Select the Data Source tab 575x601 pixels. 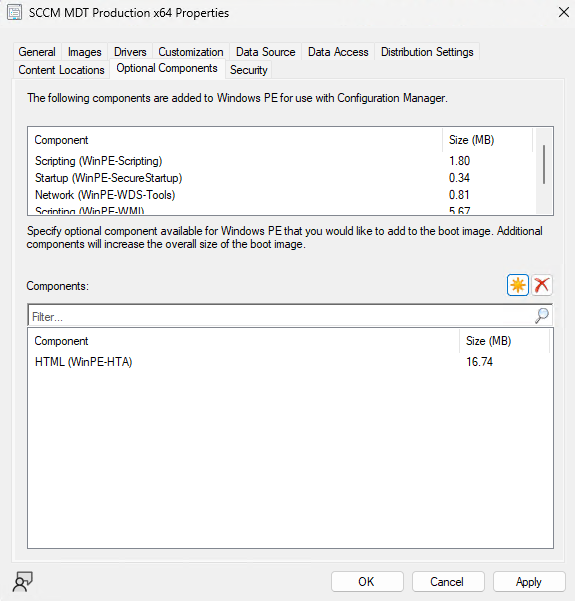tap(265, 52)
